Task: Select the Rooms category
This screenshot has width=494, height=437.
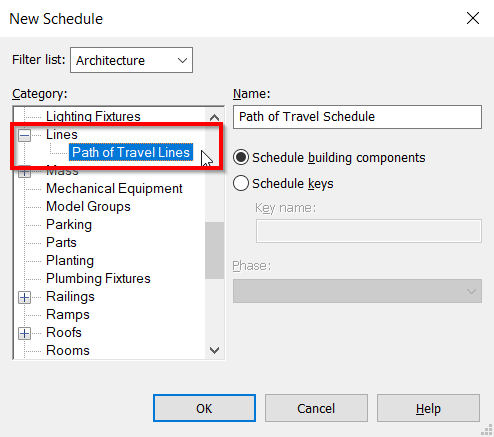Action: (x=68, y=351)
